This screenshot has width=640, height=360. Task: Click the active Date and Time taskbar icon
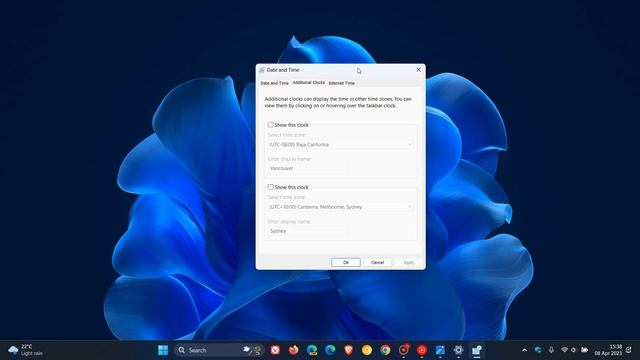pos(477,350)
